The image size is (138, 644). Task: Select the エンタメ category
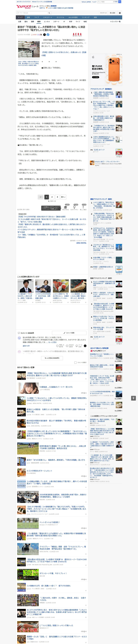click(47, 21)
